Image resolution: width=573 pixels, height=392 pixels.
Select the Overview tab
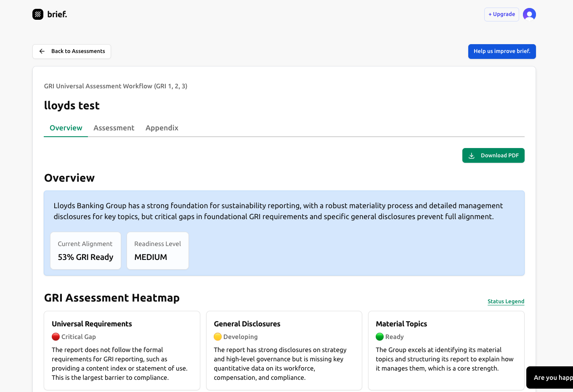tap(66, 128)
